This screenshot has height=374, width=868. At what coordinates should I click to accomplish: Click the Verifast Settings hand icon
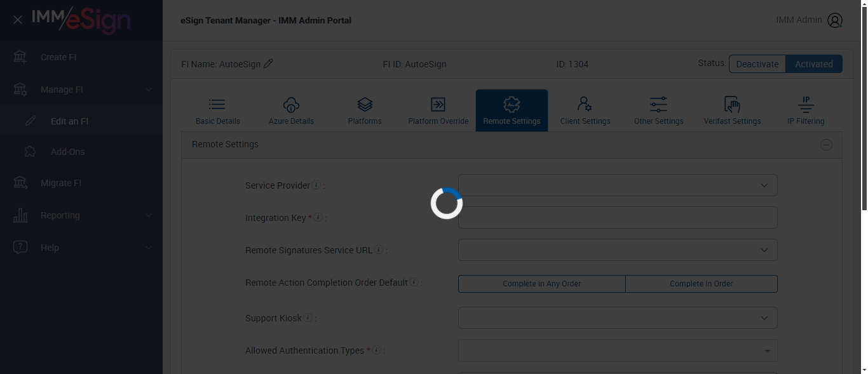(732, 104)
